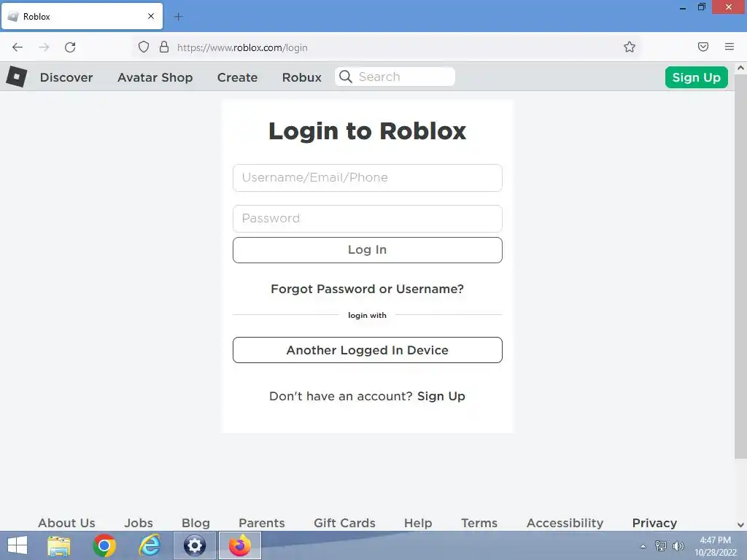Open Save to Pocket icon
Image resolution: width=747 pixels, height=560 pixels.
[703, 47]
